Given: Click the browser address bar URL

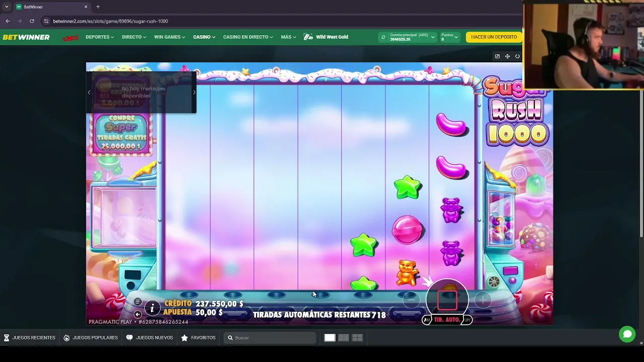Looking at the screenshot, I should pos(110,21).
